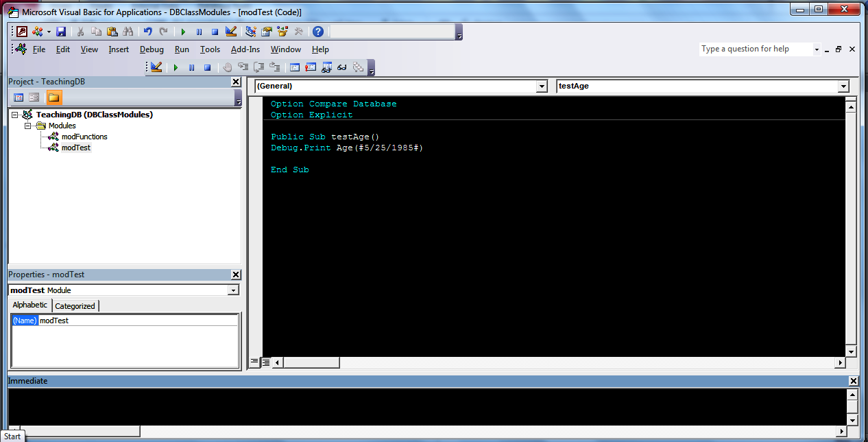Run the Sub from the Debug toolbar
868x442 pixels.
tap(176, 67)
